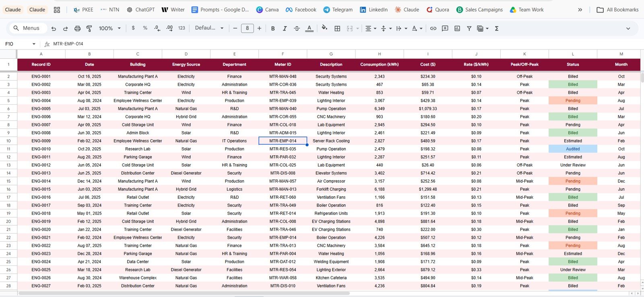
Task: Open the zoom level dropdown
Action: (x=109, y=28)
